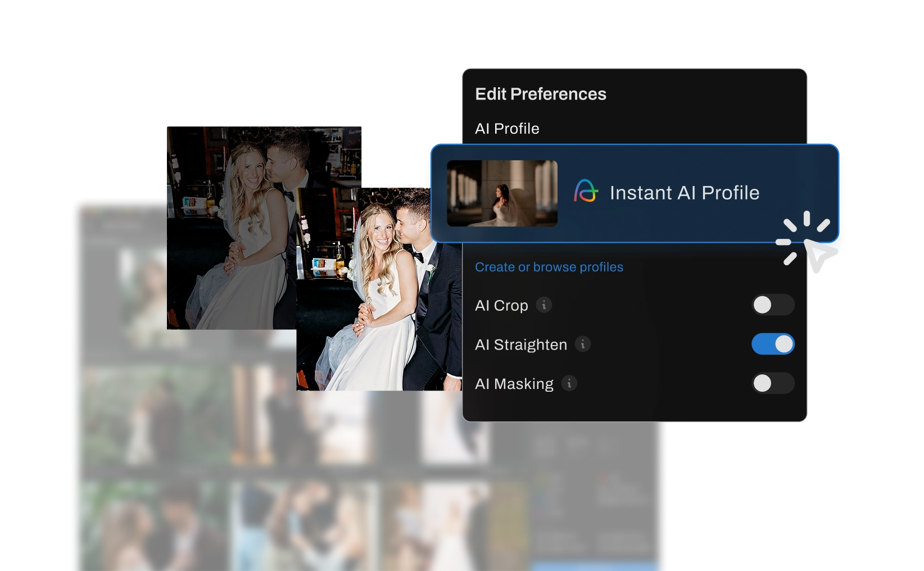Click the info icon beside AI Straighten

(583, 345)
